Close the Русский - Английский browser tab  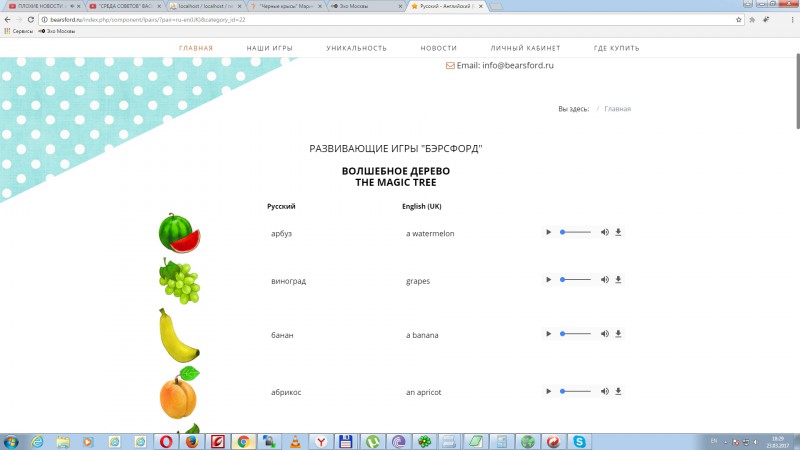tap(481, 6)
